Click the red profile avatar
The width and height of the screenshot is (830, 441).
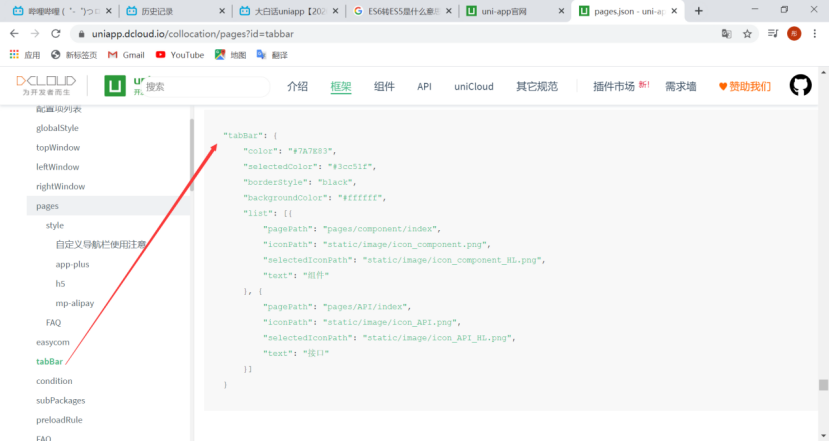coord(794,34)
